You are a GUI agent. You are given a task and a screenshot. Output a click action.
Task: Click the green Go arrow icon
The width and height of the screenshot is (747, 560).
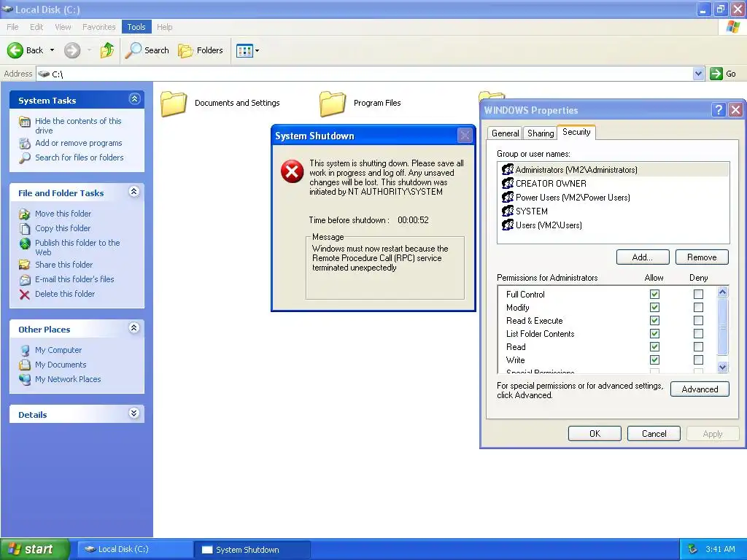[x=716, y=74]
